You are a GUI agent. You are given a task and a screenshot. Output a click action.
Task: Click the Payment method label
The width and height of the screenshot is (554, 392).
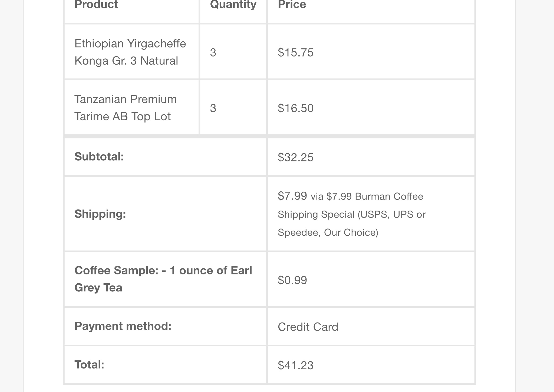point(123,326)
